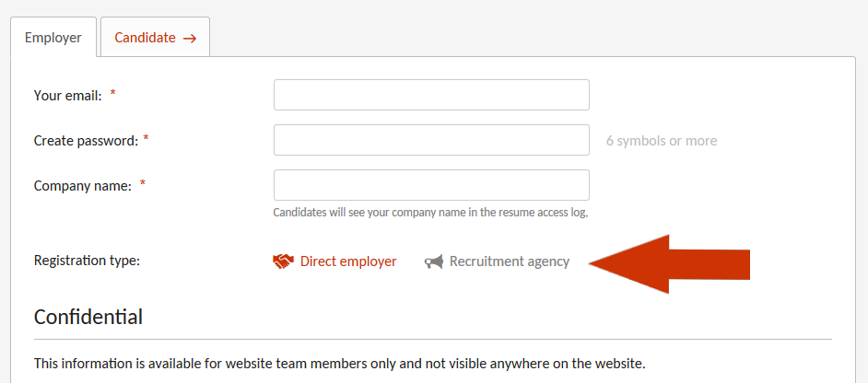Click the megaphone icon for Recruitment agency

coord(433,261)
